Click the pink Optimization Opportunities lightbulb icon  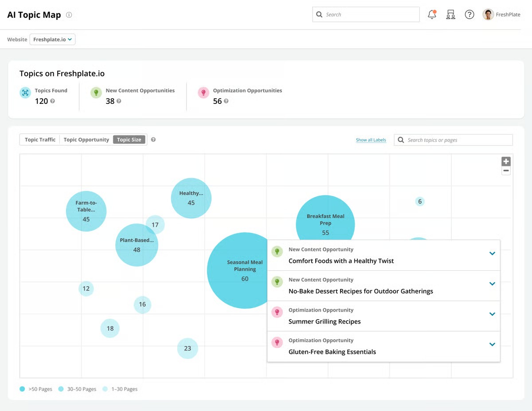click(203, 93)
